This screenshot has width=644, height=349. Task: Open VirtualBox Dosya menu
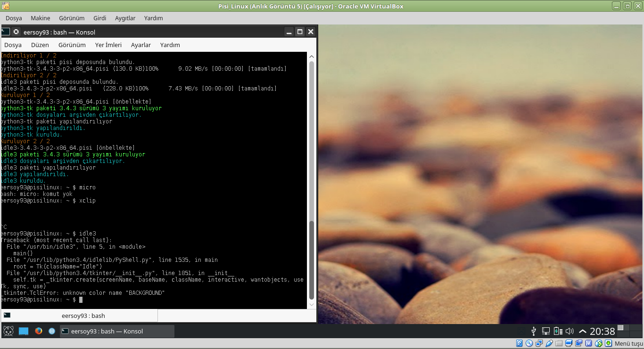click(x=14, y=18)
